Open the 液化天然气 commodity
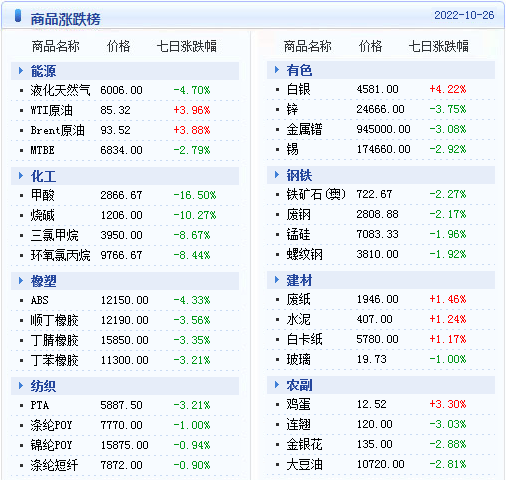Image resolution: width=506 pixels, height=480 pixels. click(x=60, y=90)
